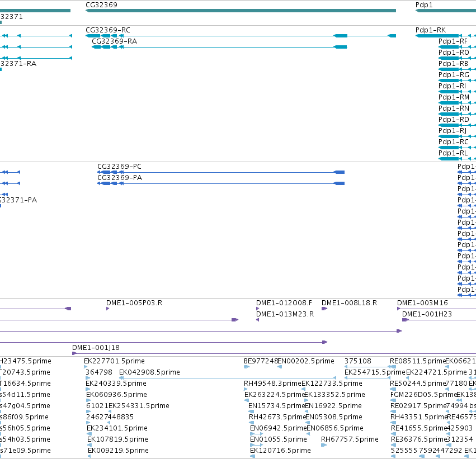Click EST EK060936.5prime
476x459 pixels.
tap(116, 395)
